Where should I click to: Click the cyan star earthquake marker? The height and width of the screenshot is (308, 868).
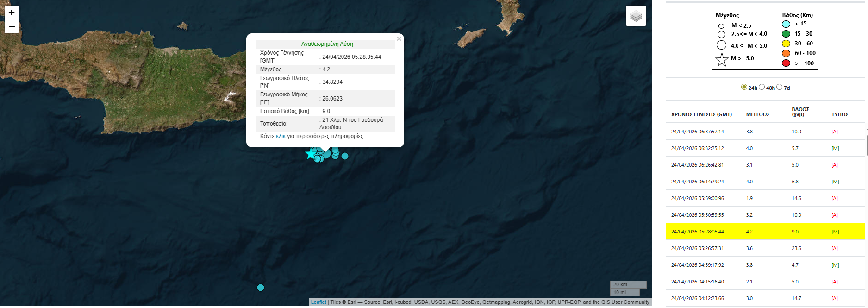click(x=310, y=154)
